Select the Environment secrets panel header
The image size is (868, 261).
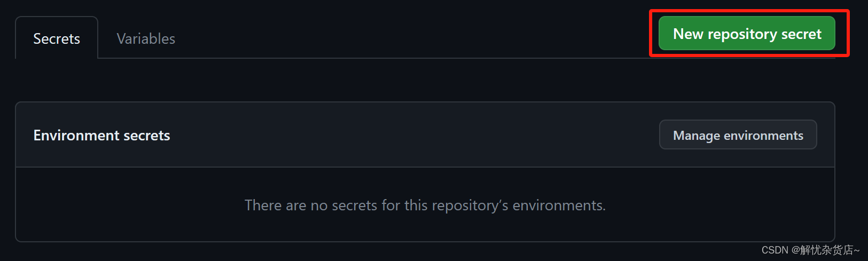425,135
